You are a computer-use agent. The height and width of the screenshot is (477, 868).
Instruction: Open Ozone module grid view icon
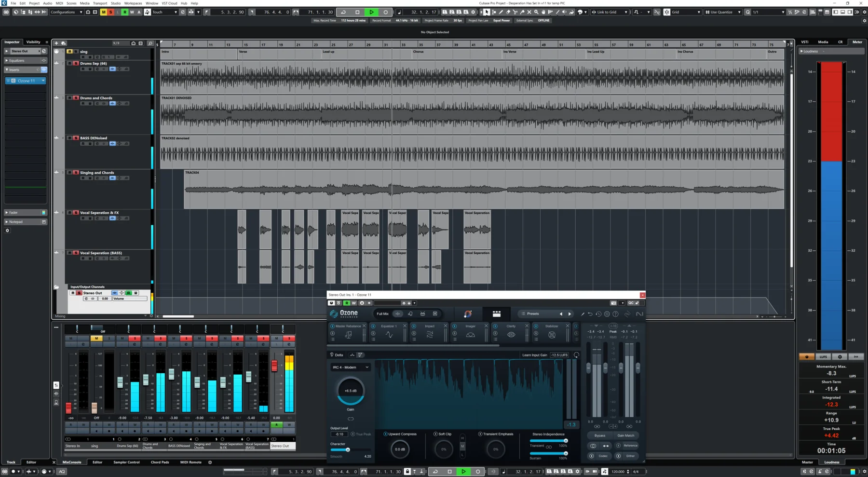[496, 314]
